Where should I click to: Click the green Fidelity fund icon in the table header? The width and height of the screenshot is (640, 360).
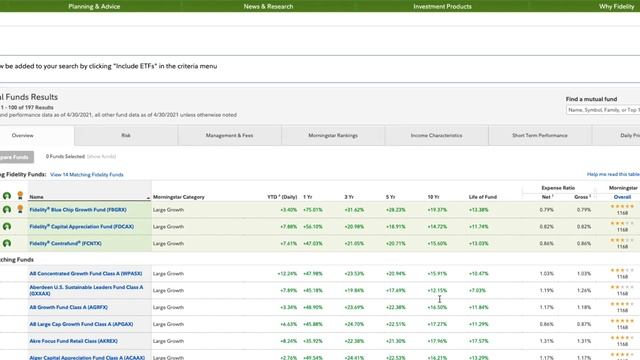tap(7, 196)
